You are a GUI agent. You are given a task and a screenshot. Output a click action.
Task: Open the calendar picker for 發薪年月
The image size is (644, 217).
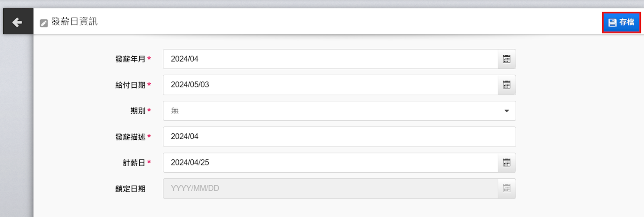tap(507, 59)
